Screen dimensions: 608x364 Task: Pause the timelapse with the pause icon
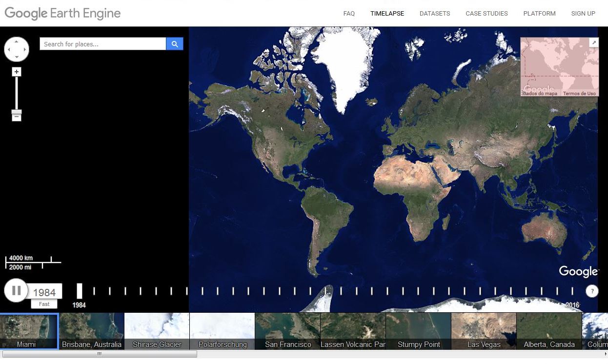[x=16, y=290]
